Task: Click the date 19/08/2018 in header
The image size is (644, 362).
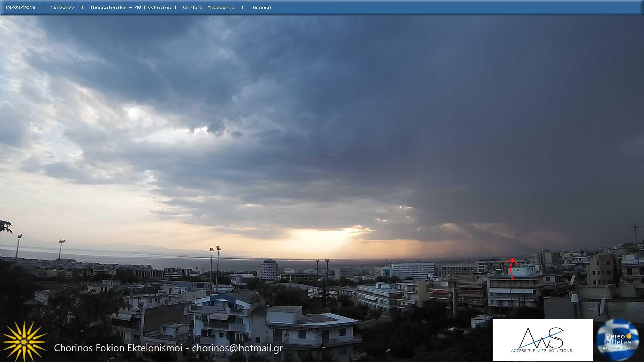Action: click(x=20, y=7)
